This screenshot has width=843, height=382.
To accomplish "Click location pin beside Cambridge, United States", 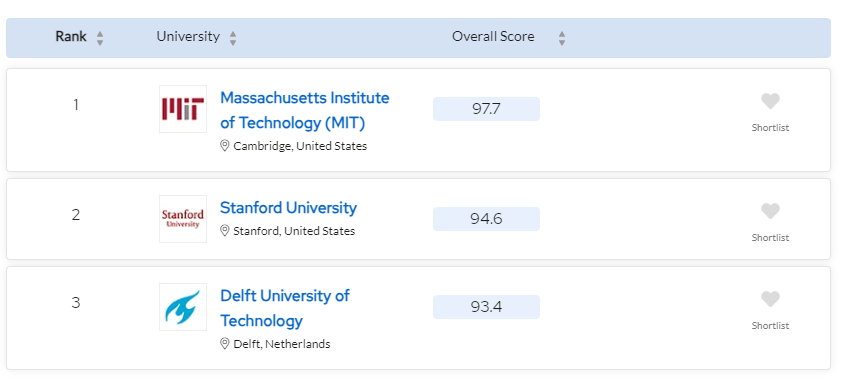I will click(225, 146).
